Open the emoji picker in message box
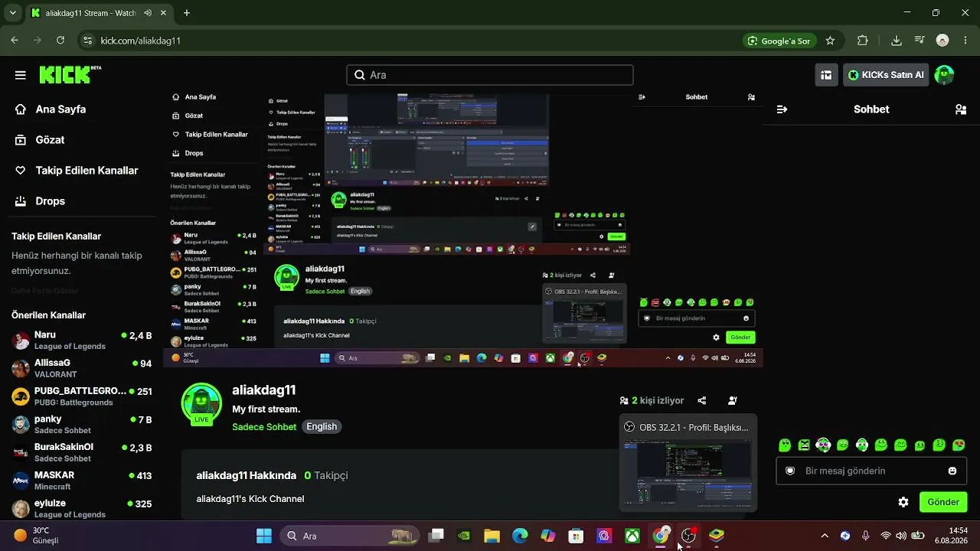This screenshot has height=551, width=980. [952, 471]
